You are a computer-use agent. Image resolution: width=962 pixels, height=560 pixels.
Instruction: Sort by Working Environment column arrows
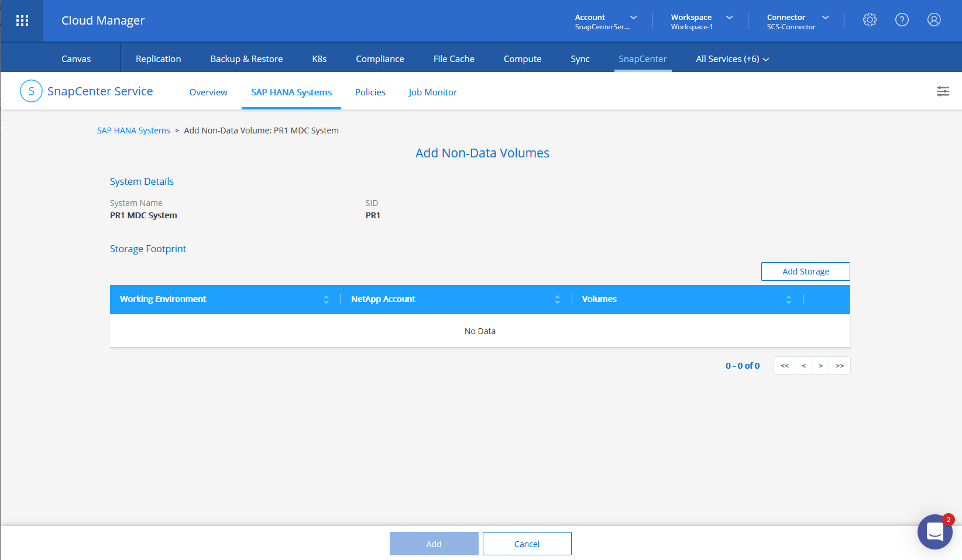click(x=326, y=300)
